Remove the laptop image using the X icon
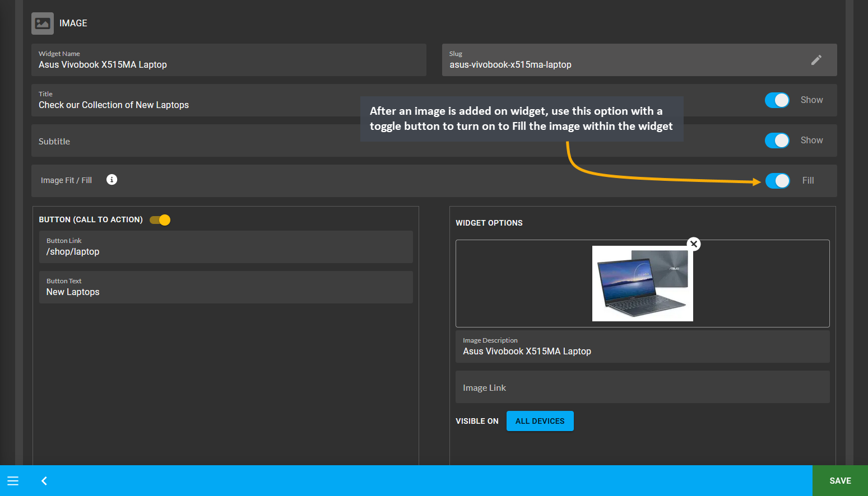 (x=694, y=244)
